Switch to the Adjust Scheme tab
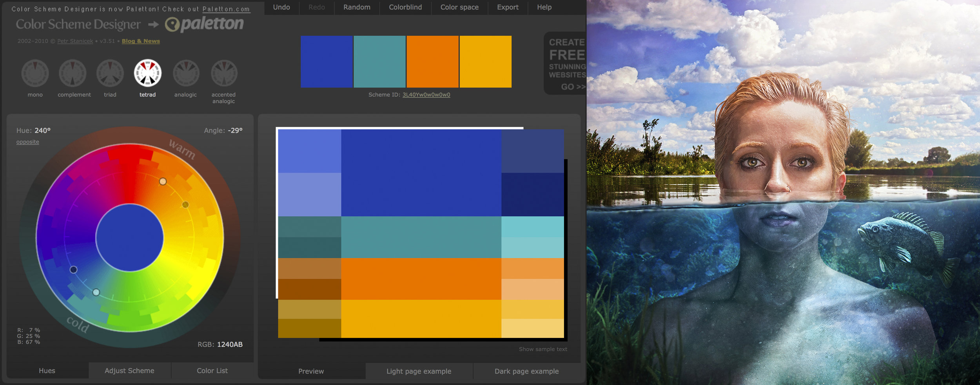 tap(129, 370)
